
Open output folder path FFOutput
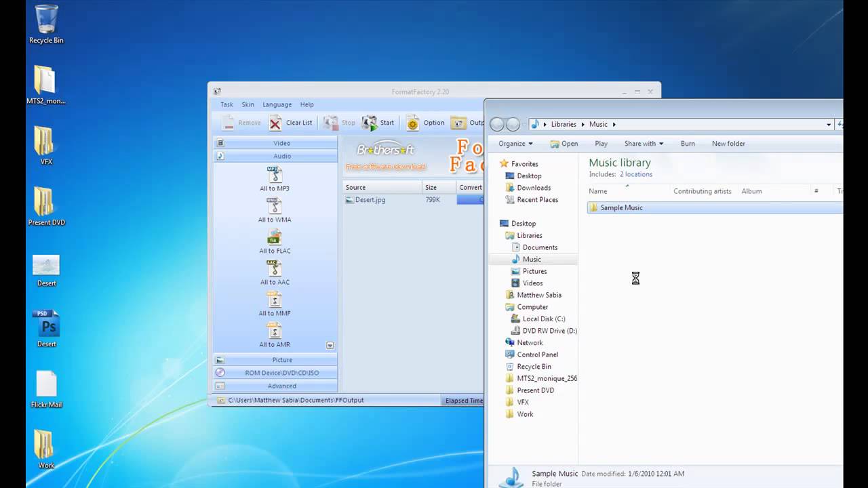tap(296, 401)
